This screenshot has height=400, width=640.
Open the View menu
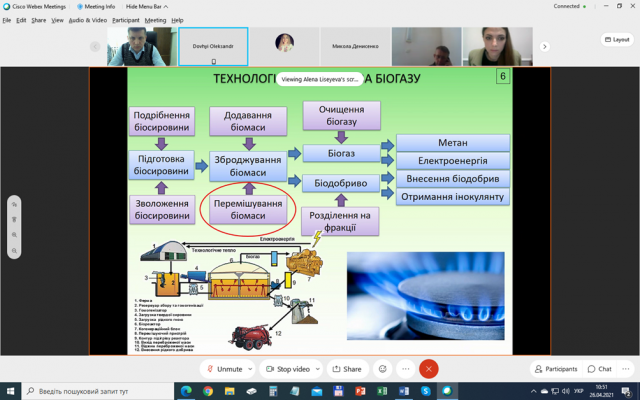point(57,20)
